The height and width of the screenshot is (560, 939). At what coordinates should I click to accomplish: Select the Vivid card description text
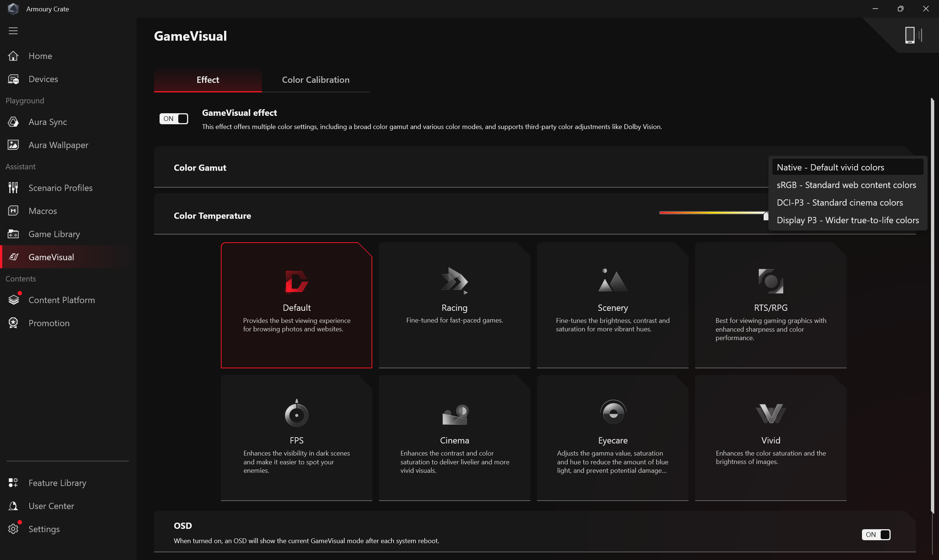point(771,457)
